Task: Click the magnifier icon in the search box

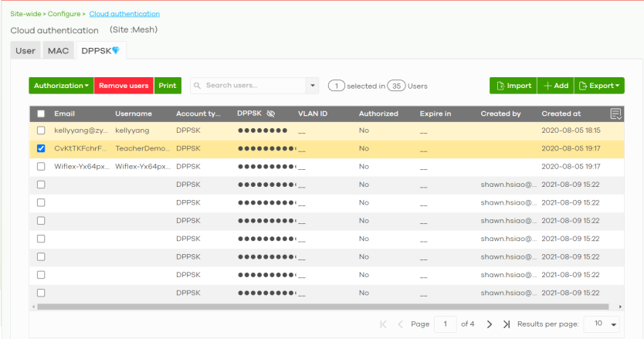Action: point(198,86)
